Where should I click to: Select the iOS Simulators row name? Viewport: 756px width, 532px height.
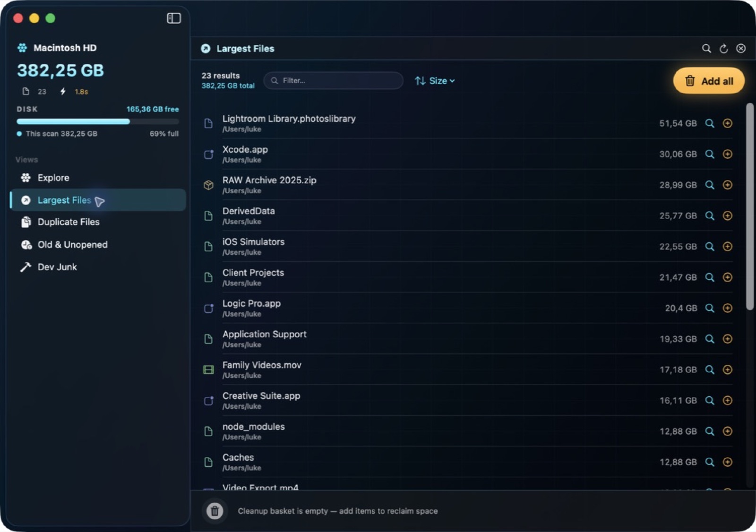254,241
